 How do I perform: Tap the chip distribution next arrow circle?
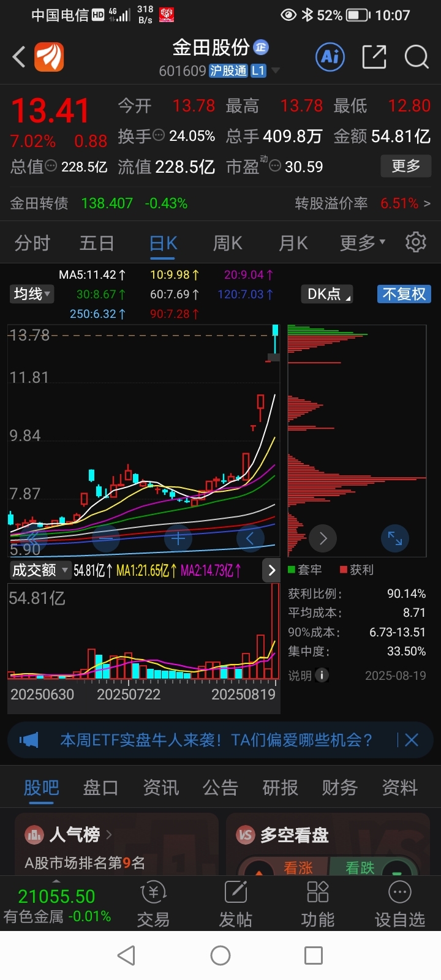tap(323, 538)
